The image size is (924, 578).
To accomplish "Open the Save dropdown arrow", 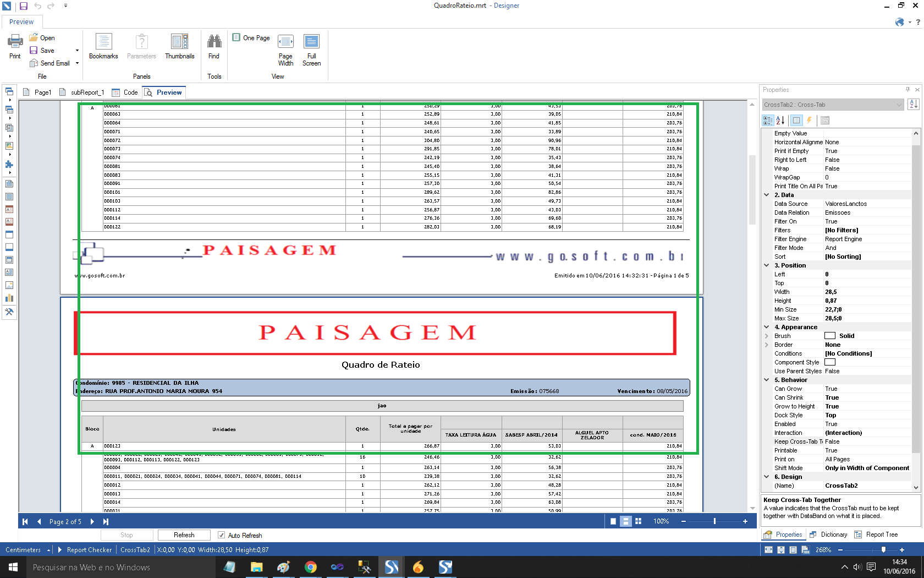I will 77,51.
